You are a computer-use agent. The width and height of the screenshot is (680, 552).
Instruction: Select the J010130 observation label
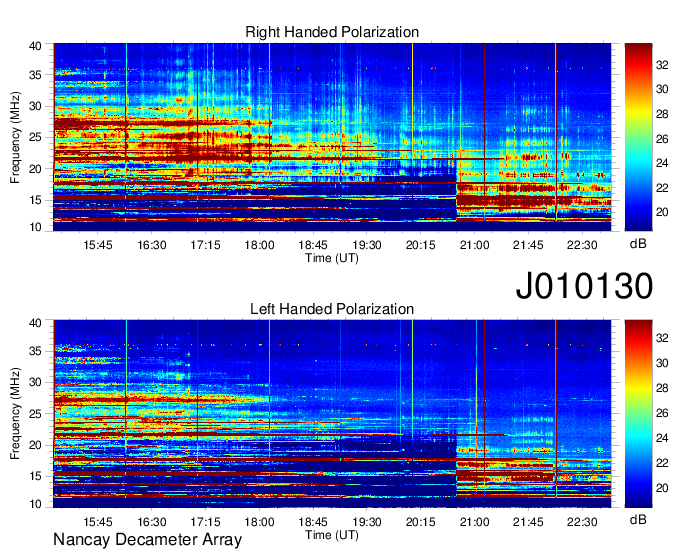(x=584, y=285)
